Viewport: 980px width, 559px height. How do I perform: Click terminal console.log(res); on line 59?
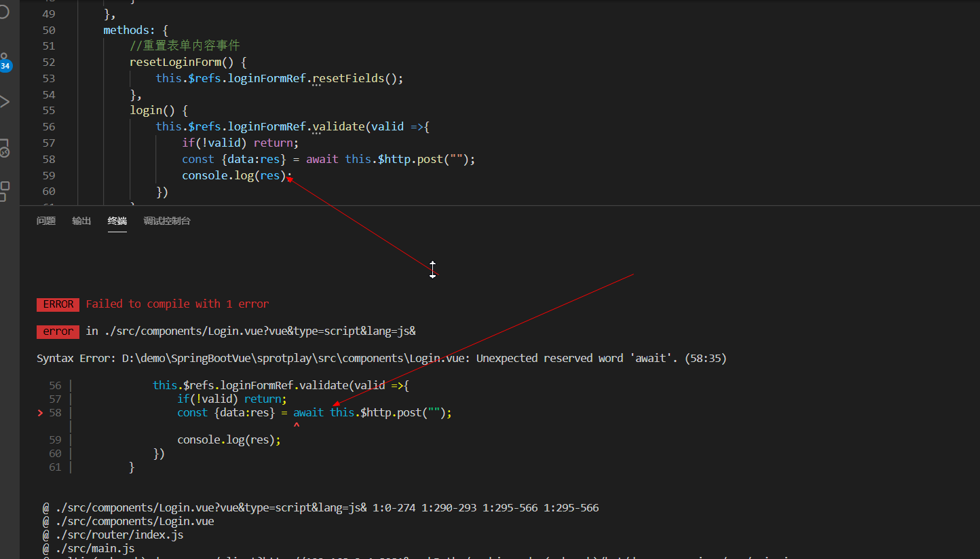pos(229,439)
